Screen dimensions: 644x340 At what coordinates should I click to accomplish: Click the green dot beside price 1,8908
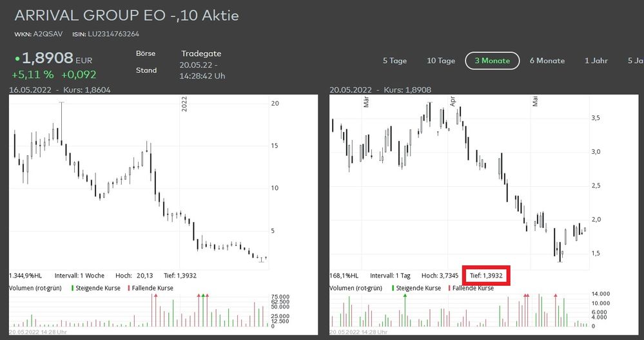[17, 59]
